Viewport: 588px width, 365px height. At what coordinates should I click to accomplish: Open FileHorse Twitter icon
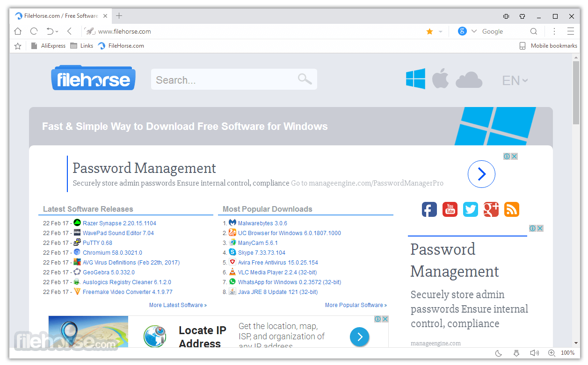point(471,209)
